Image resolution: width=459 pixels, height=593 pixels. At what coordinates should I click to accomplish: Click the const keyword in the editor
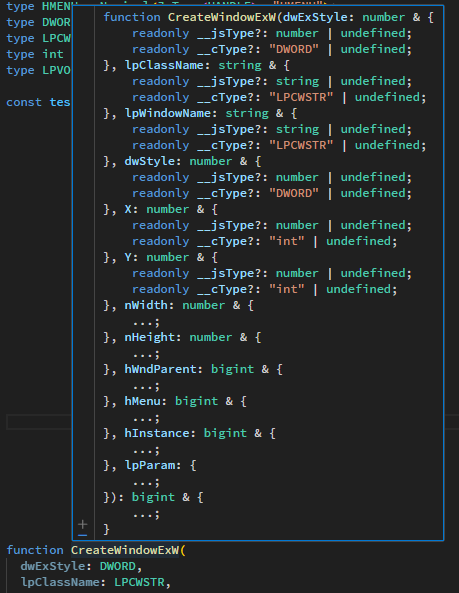24,102
